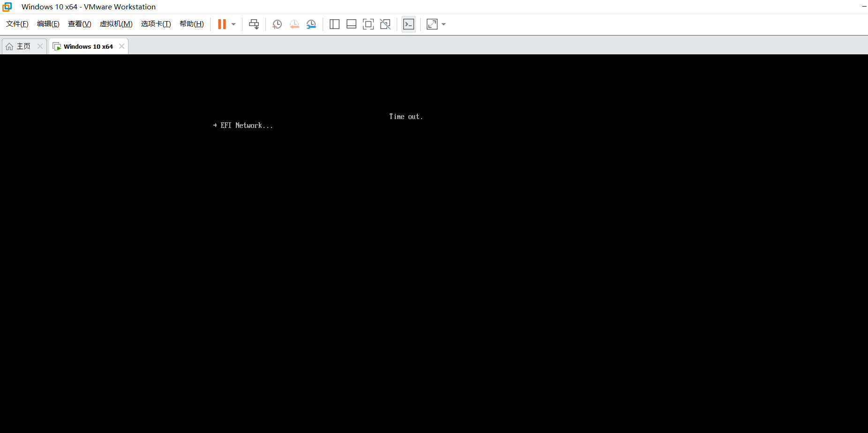Open the snapshot manager
The image size is (868, 433).
(311, 24)
